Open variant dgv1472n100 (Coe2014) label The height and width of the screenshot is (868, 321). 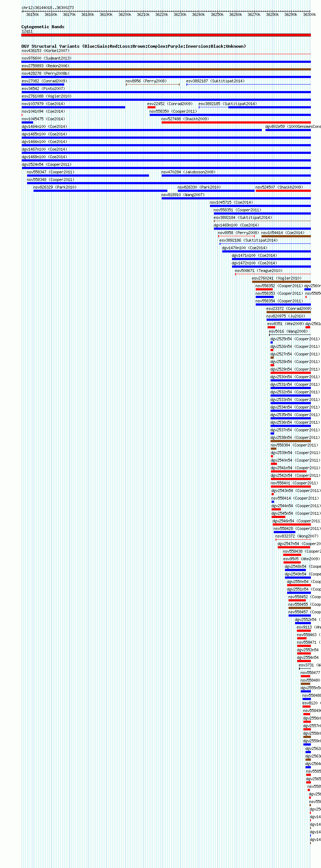pyautogui.click(x=254, y=263)
